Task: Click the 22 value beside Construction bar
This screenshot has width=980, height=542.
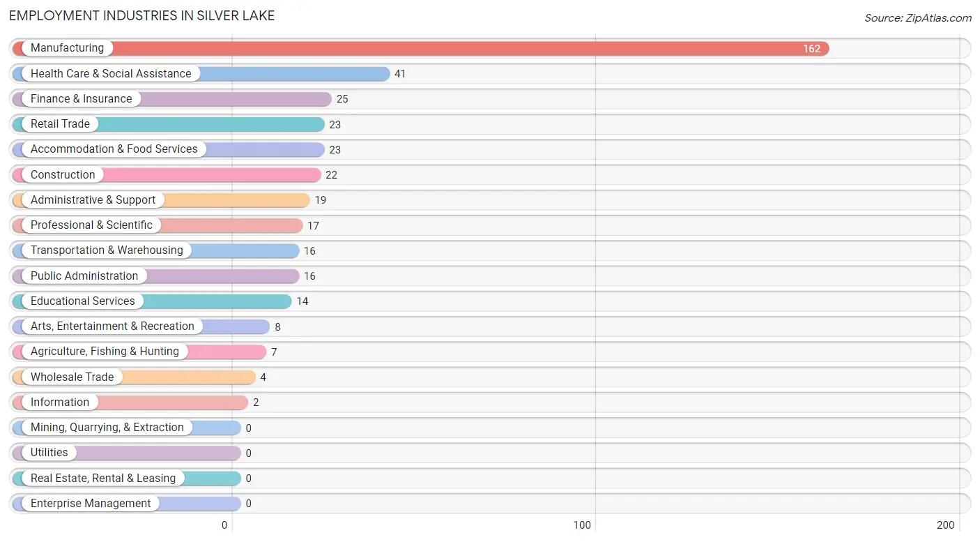Action: pos(331,175)
